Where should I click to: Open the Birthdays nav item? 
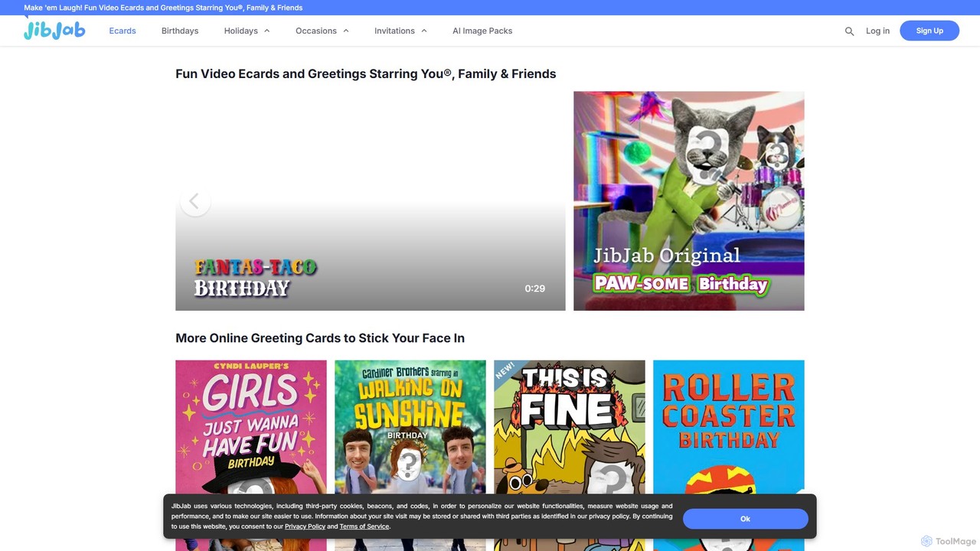pos(180,31)
